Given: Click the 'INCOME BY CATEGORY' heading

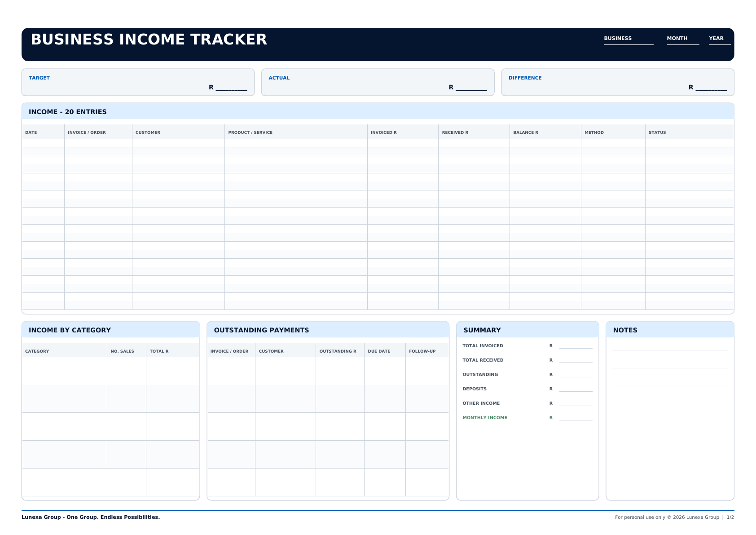Looking at the screenshot, I should [70, 330].
